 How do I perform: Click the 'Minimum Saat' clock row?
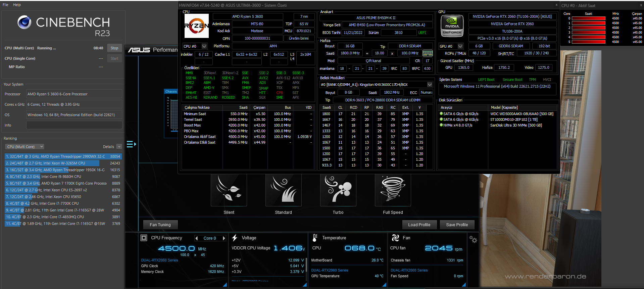(247, 114)
